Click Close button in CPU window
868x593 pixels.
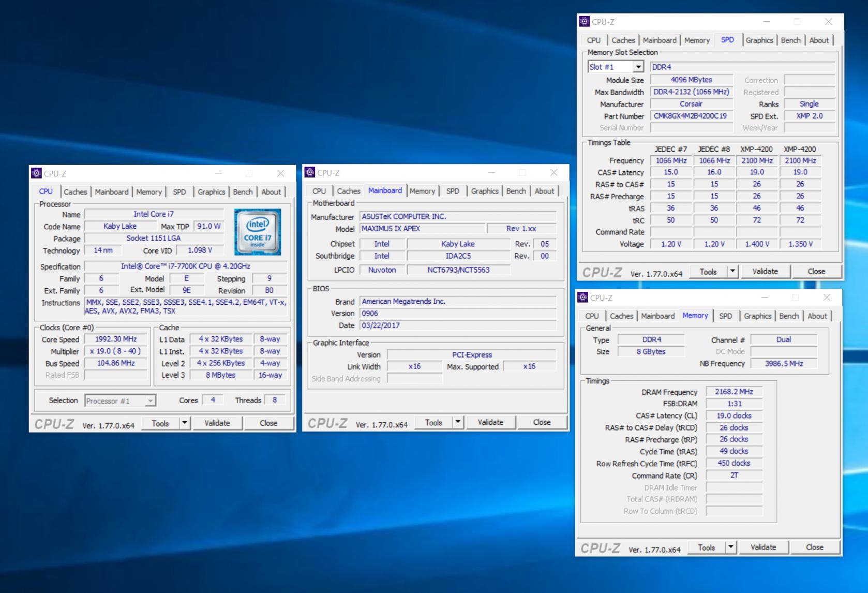(268, 423)
